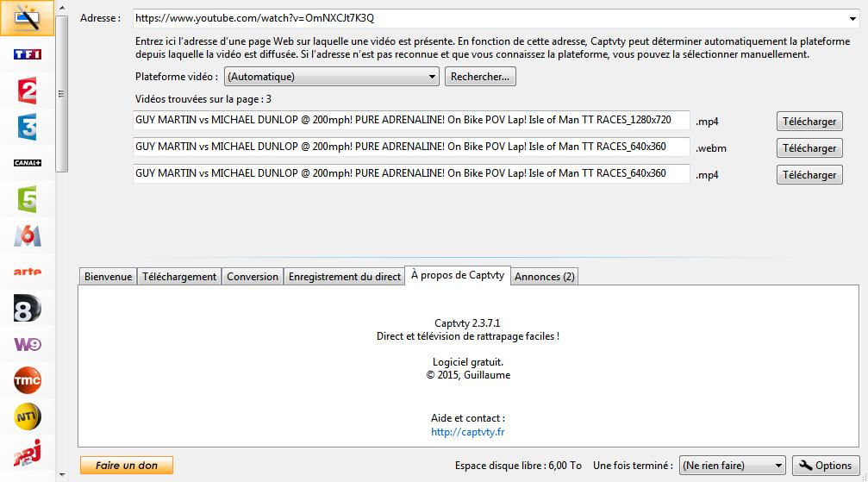Switch to the Téléchargement tab

178,277
